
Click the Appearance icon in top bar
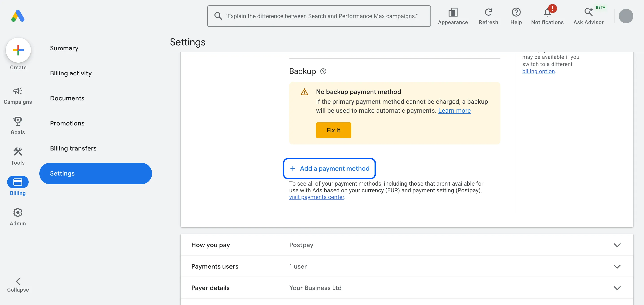click(453, 12)
